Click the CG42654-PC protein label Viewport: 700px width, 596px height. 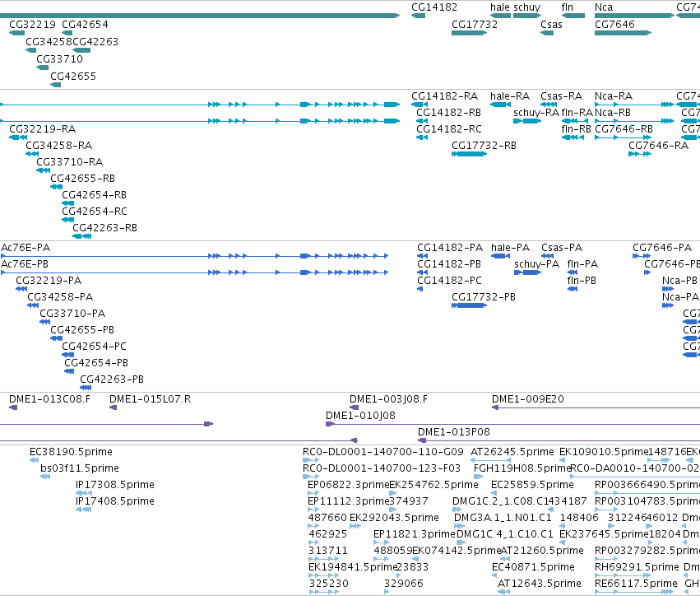pos(95,347)
